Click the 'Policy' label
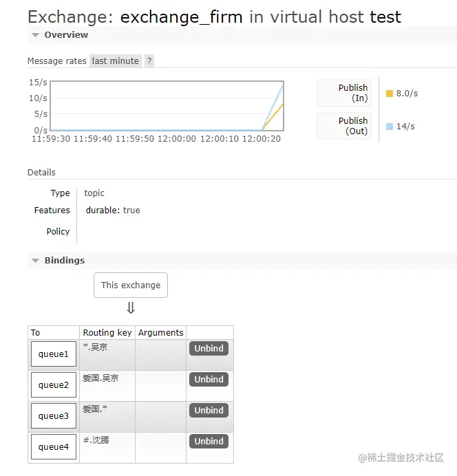 click(x=58, y=232)
